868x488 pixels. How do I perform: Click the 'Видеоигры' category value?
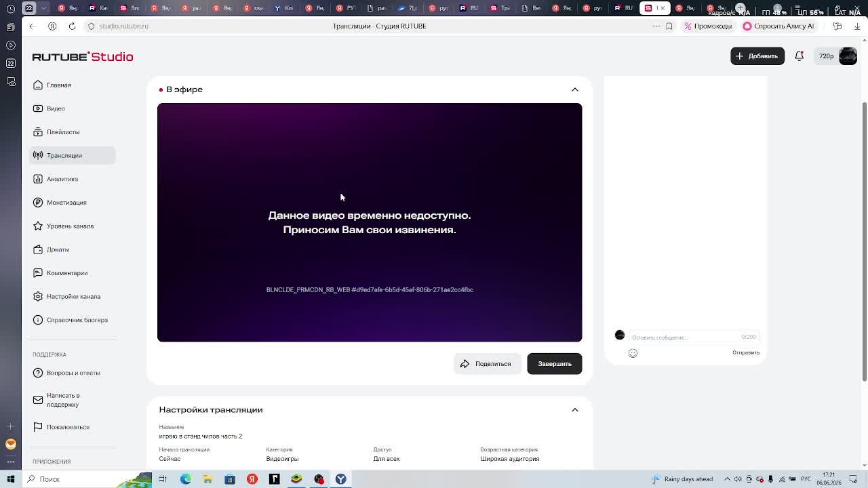pos(282,459)
